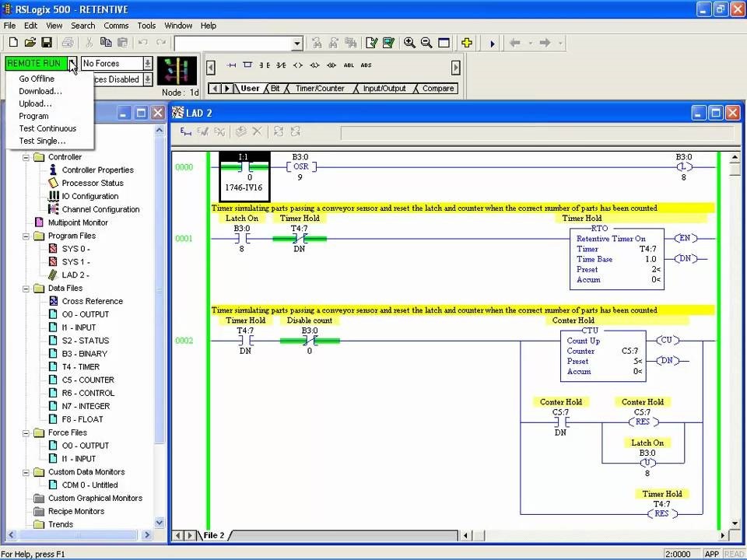This screenshot has height=560, width=747.
Task: Collapse the Program Files folder
Action: (26, 236)
